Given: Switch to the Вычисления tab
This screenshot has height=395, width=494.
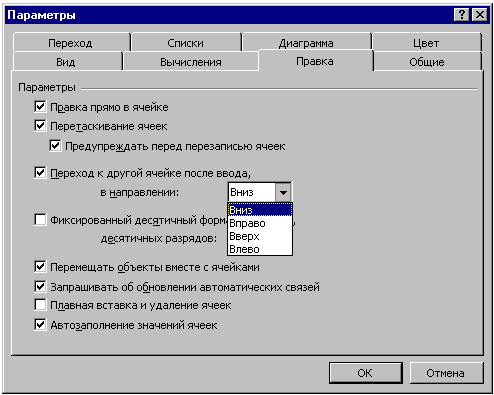Looking at the screenshot, I should tap(191, 62).
